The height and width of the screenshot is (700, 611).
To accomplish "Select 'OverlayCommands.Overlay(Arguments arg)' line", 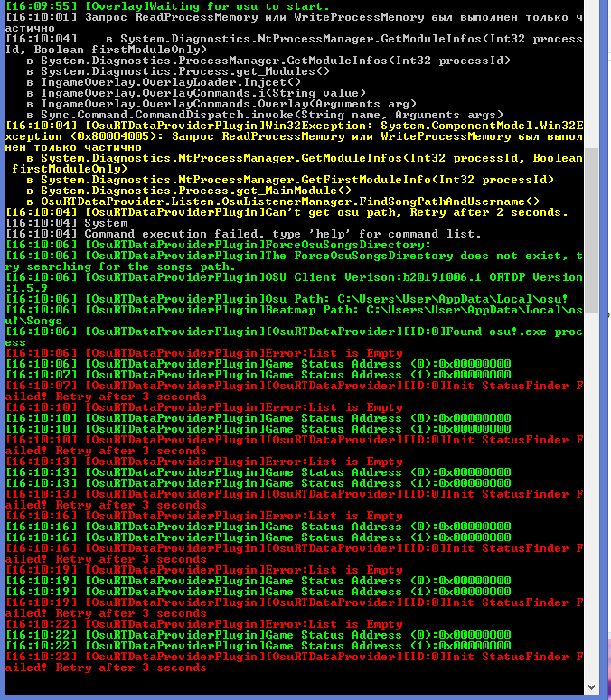I will (221, 104).
